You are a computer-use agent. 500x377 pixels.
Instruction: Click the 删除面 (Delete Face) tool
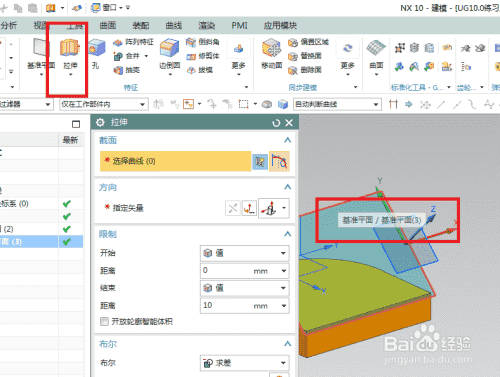point(305,70)
